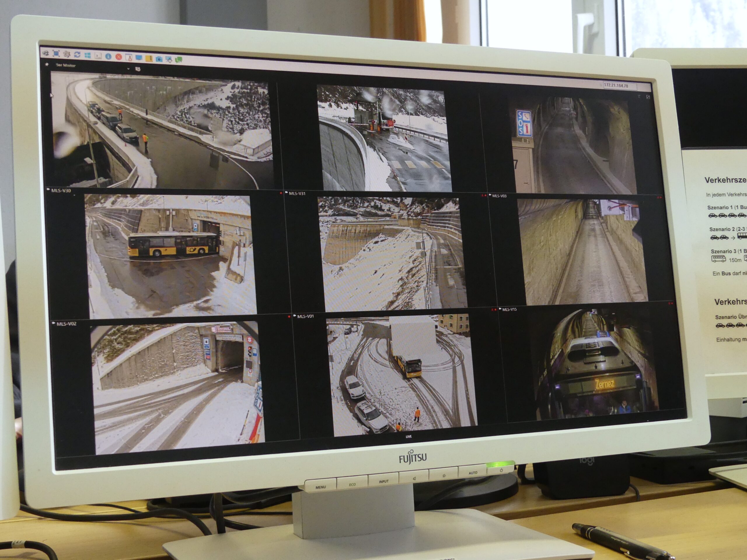Expand the 9er Monitor view dropdown
The image size is (747, 560).
click(x=128, y=69)
